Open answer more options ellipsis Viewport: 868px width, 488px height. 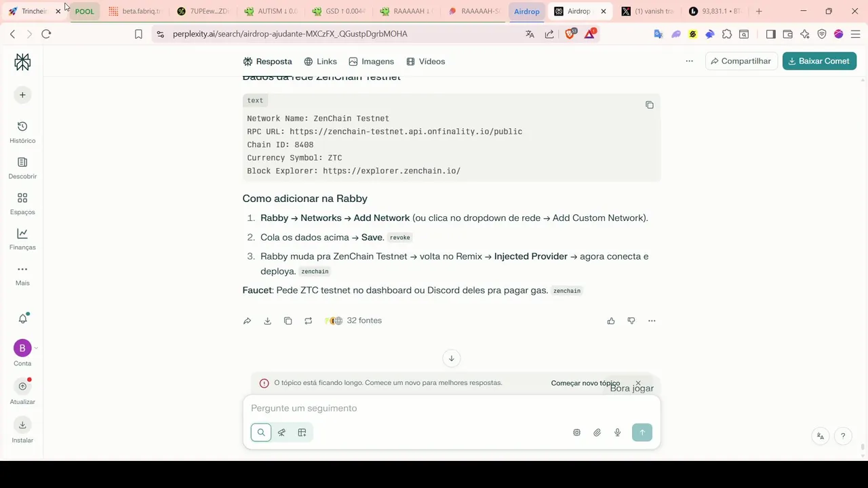[x=652, y=321]
